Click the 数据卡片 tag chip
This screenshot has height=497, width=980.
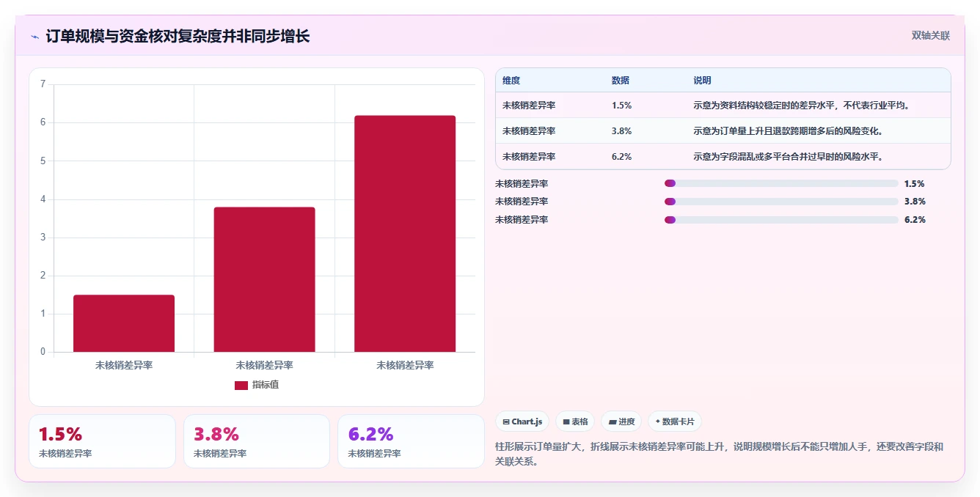[675, 421]
